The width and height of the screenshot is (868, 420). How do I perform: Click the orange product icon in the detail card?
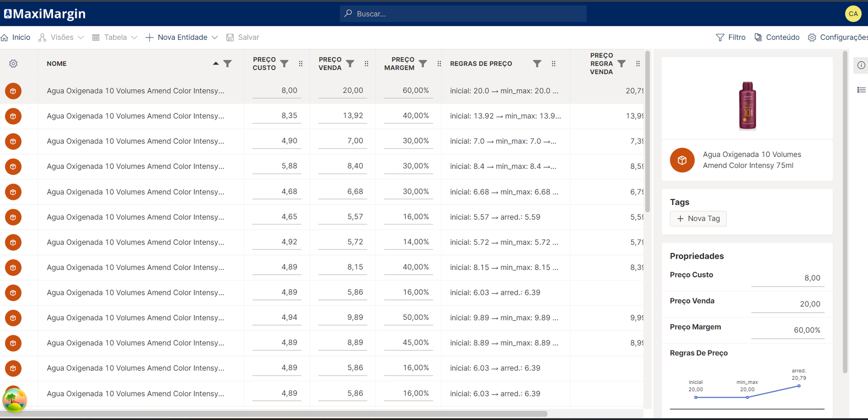[682, 160]
